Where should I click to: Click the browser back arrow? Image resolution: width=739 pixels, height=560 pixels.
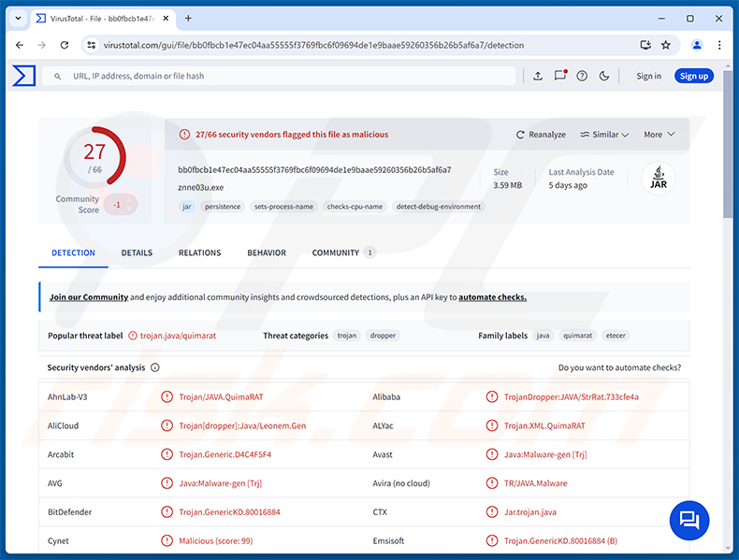[20, 45]
